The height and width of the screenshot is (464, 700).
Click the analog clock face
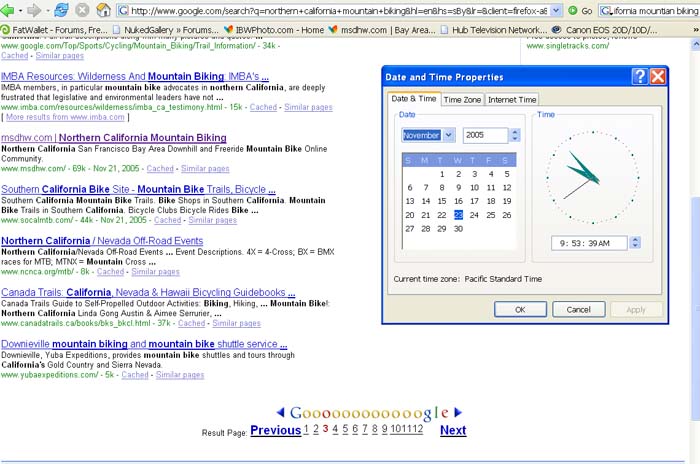pos(593,177)
